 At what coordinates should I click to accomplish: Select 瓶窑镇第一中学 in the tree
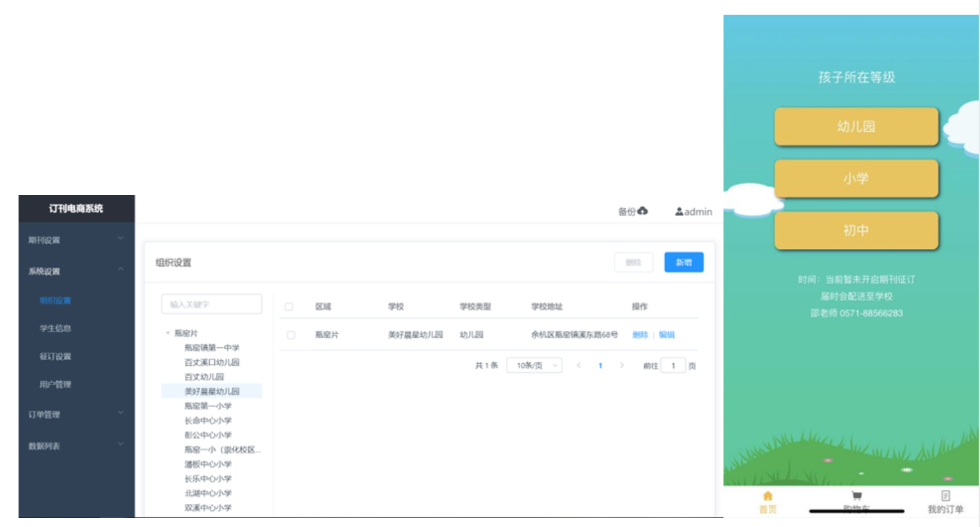coord(212,348)
